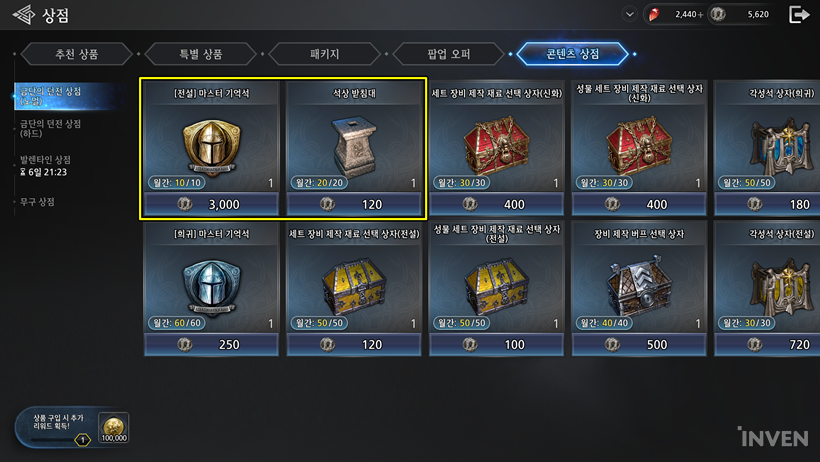Switch to the 패키지 tab
Image resolution: width=820 pixels, height=462 pixels.
tap(325, 54)
